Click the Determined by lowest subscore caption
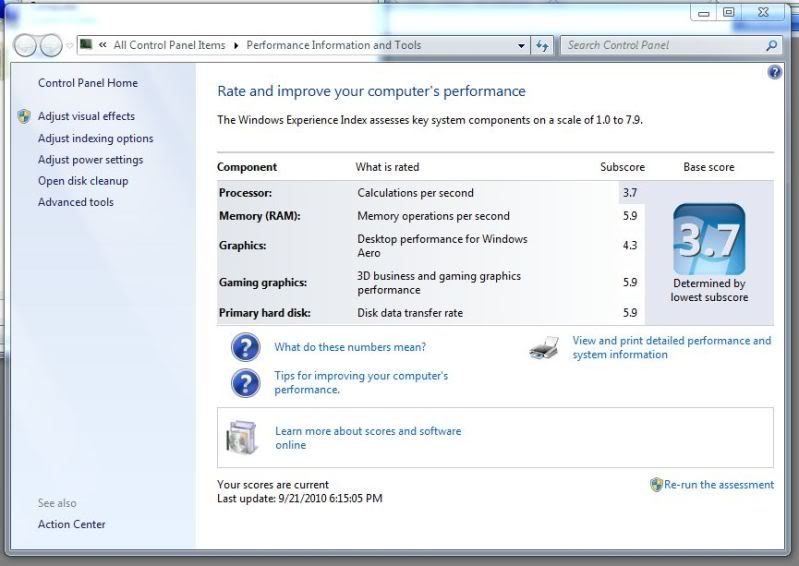Screen dimensions: 799x566 [x=709, y=290]
